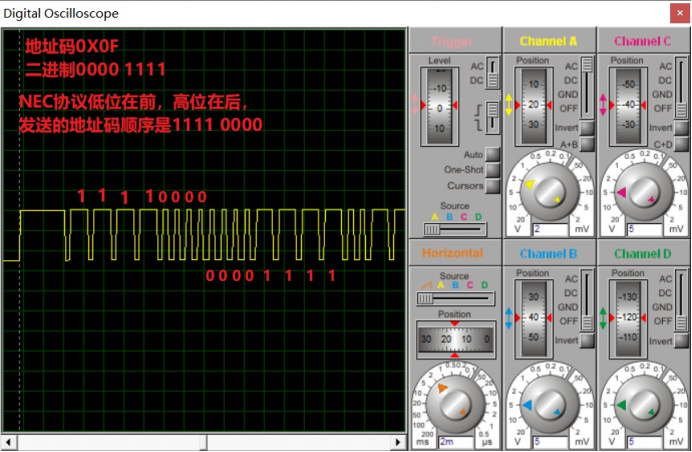Click Channel C Position thumbwheel

(x=628, y=106)
